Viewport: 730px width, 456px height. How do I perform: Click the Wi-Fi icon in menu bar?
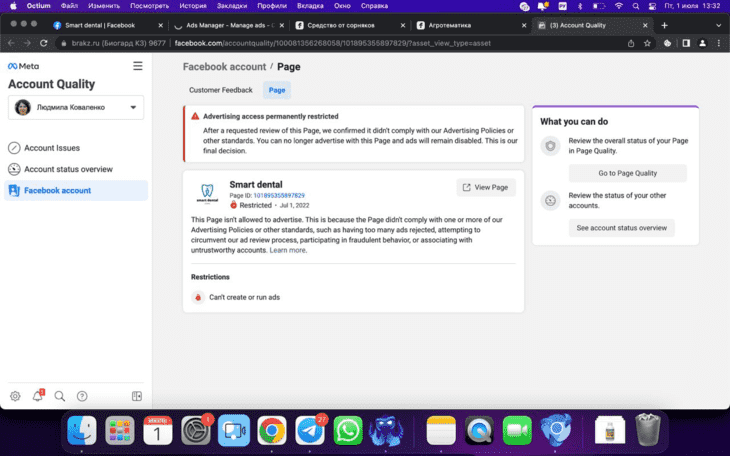619,6
